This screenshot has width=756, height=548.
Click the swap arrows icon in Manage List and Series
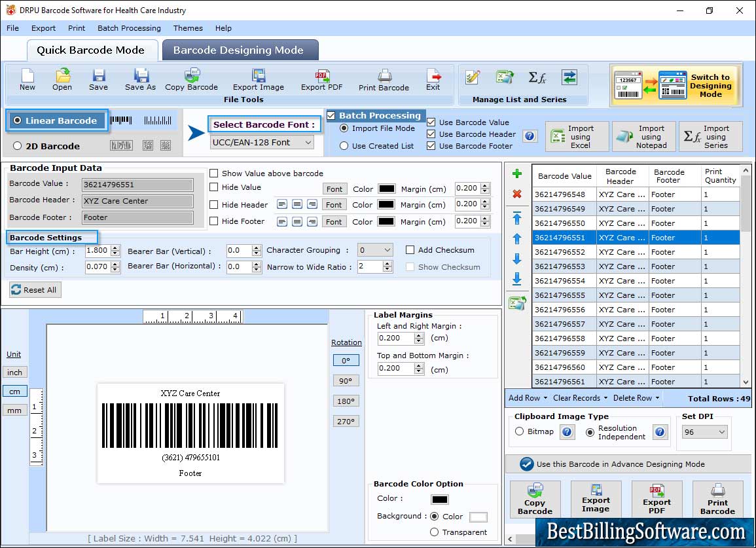click(x=569, y=77)
